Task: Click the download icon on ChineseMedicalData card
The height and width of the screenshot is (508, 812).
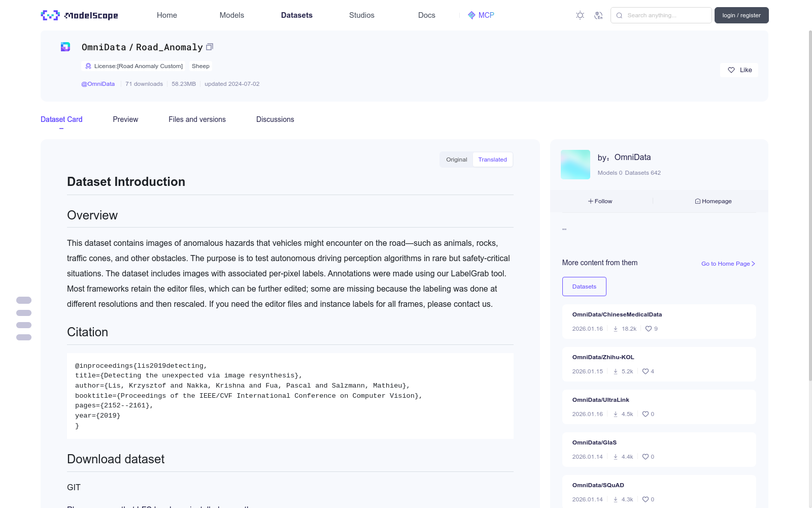Action: click(x=616, y=329)
